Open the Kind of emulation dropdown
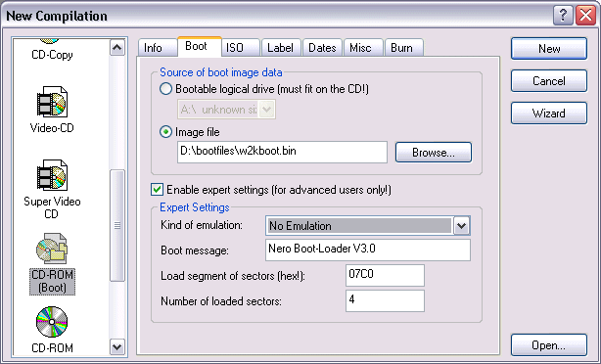Screen dimensions: 601x364 pyautogui.click(x=461, y=226)
